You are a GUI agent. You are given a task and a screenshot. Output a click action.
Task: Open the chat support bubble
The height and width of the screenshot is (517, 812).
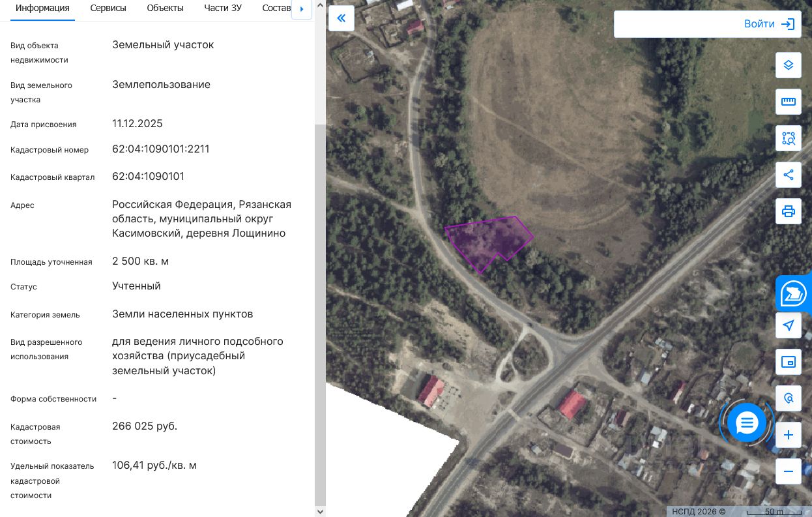pyautogui.click(x=747, y=423)
